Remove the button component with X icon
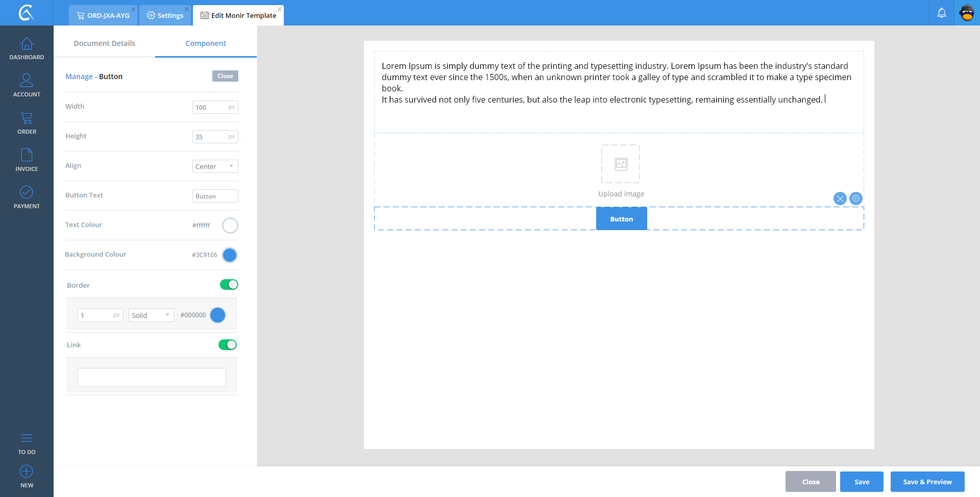Screen dimensions: 980x497 click(x=840, y=198)
